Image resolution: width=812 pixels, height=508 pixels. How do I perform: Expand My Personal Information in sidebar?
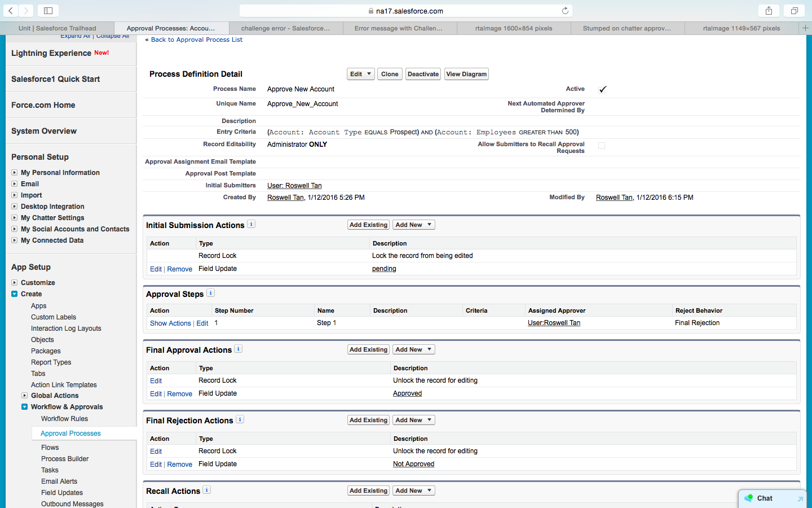pyautogui.click(x=15, y=173)
